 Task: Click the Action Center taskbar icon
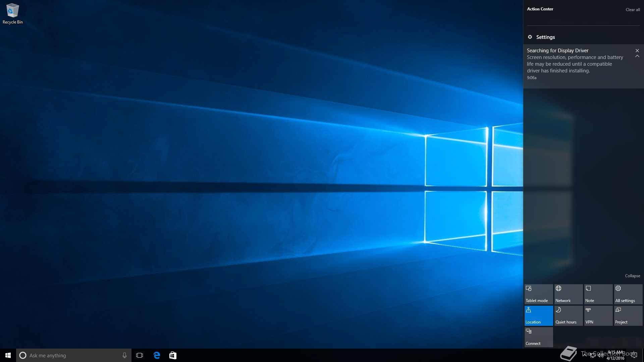pyautogui.click(x=634, y=355)
